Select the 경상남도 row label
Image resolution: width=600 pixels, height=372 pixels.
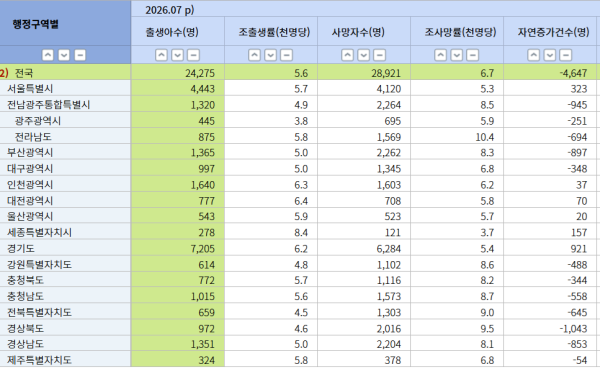click(25, 344)
